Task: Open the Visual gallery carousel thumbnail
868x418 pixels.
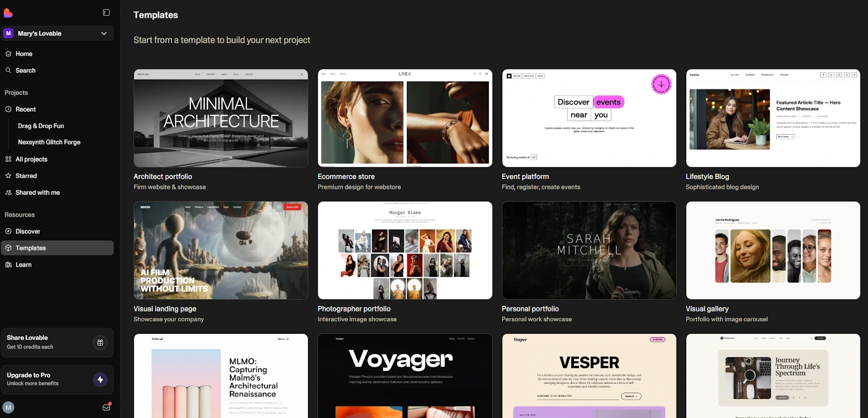Action: click(773, 250)
